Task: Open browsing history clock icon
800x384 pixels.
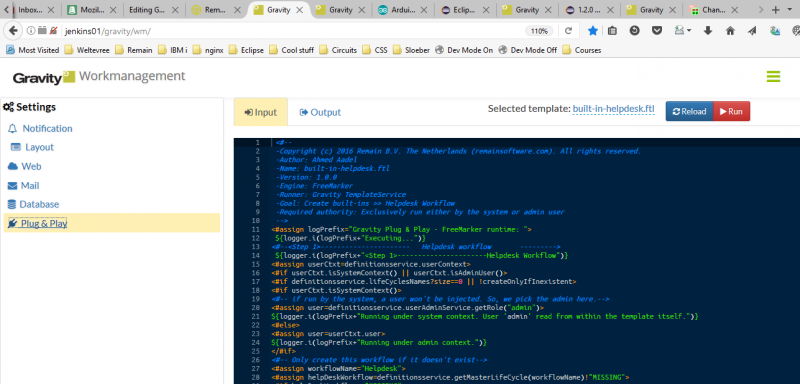Action: pyautogui.click(x=634, y=31)
